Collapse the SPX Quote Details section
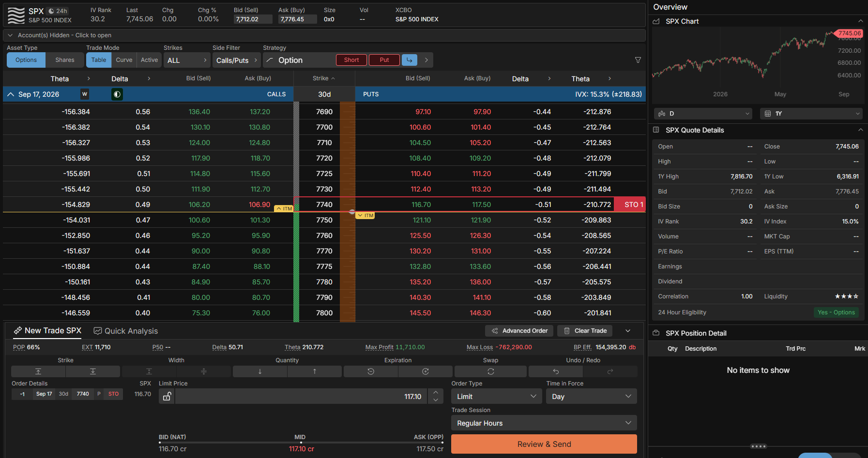This screenshot has width=868, height=458. (x=860, y=130)
